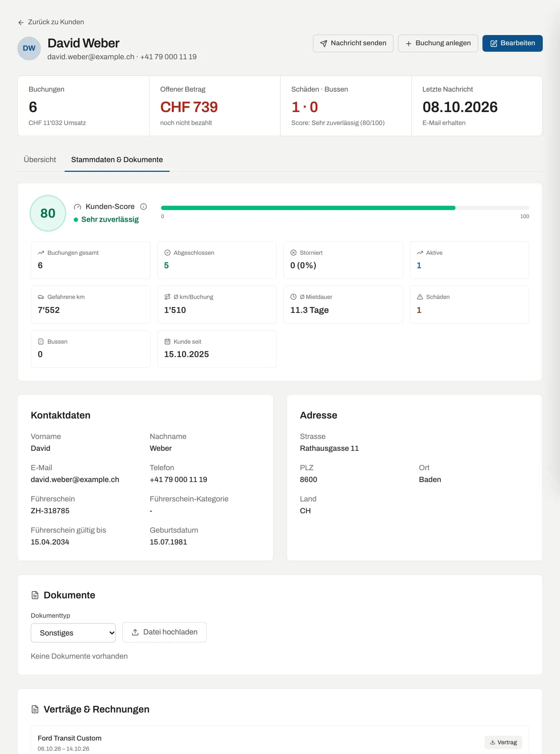
Task: Click the Ø Mietdauer value 11.3 Tage
Action: tap(309, 310)
